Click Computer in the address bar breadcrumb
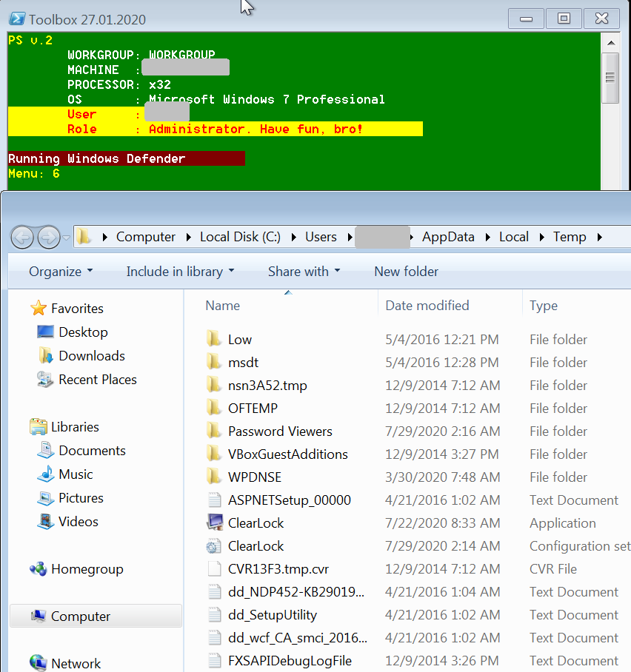Screen dimensions: 631x672 tap(146, 237)
